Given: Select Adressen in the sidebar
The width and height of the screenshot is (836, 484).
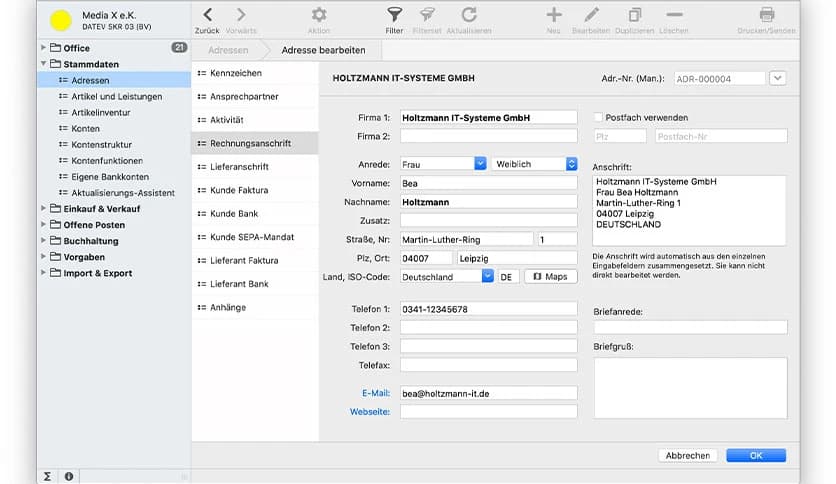Looking at the screenshot, I should click(x=114, y=80).
